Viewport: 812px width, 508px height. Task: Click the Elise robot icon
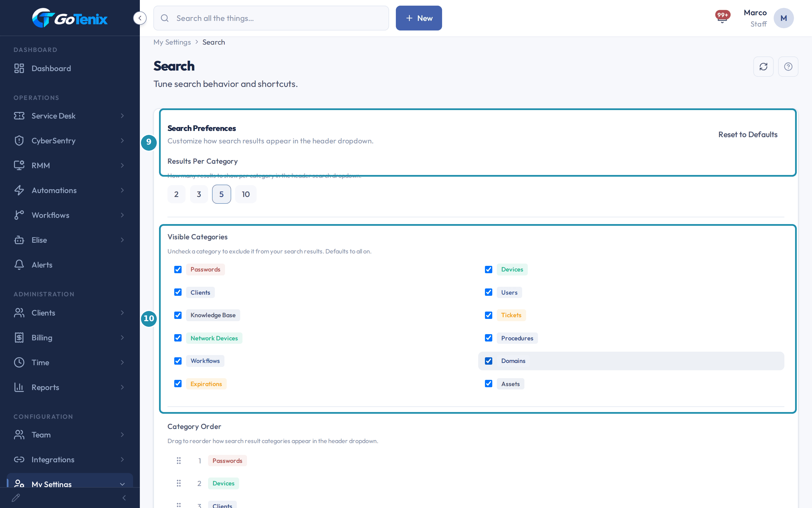point(19,240)
